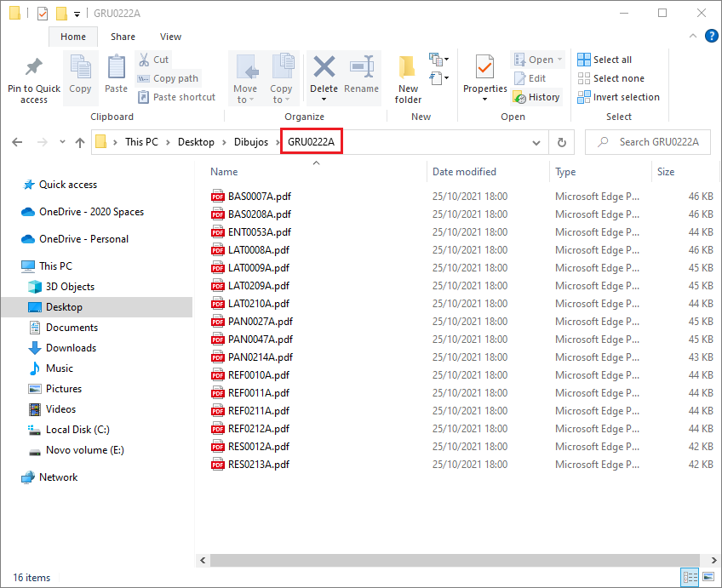Click the Back navigation arrow

point(17,142)
